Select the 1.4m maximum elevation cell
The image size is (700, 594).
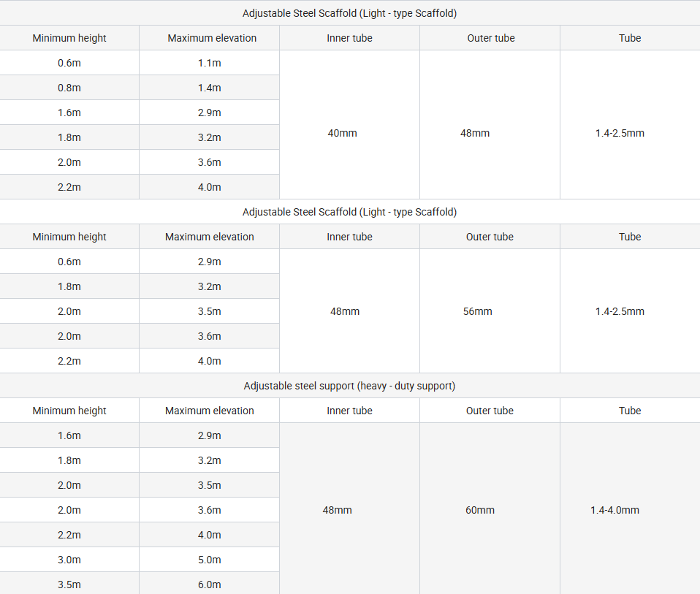pos(209,88)
